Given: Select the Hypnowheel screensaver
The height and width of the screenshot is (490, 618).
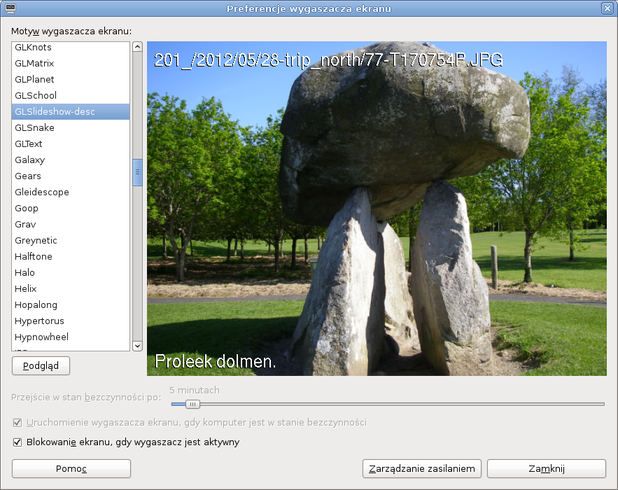Looking at the screenshot, I should click(71, 337).
